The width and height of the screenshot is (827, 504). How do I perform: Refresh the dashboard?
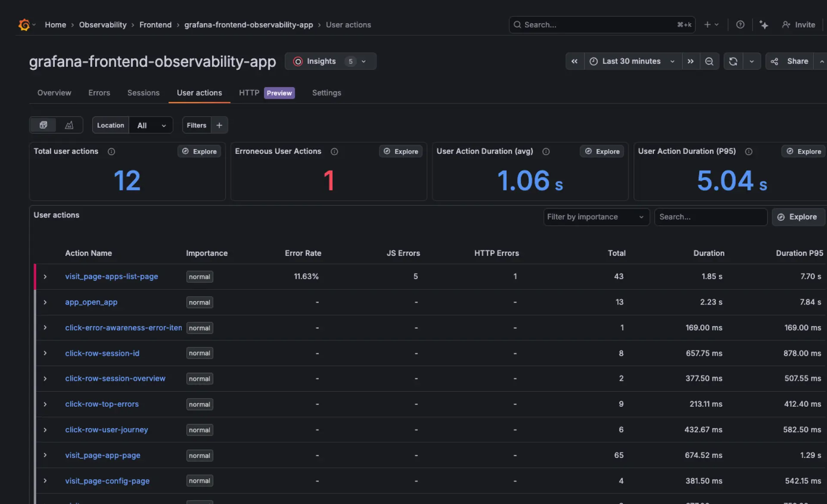[x=733, y=61]
